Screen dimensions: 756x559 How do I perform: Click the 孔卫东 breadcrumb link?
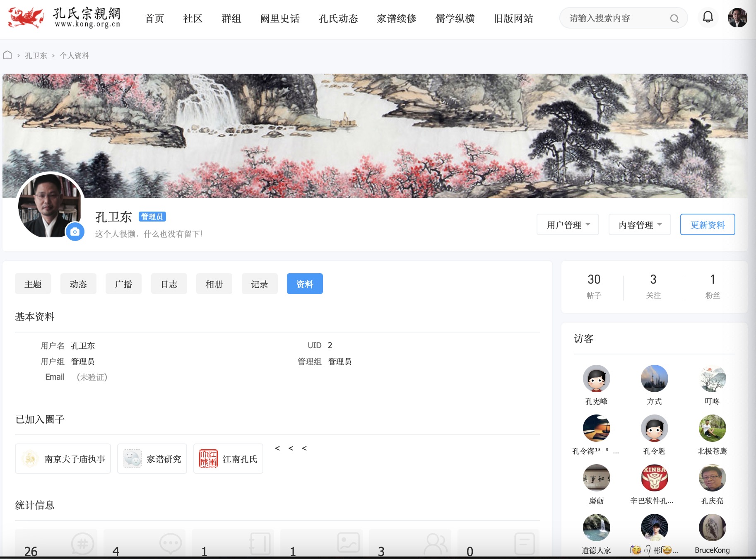click(36, 55)
